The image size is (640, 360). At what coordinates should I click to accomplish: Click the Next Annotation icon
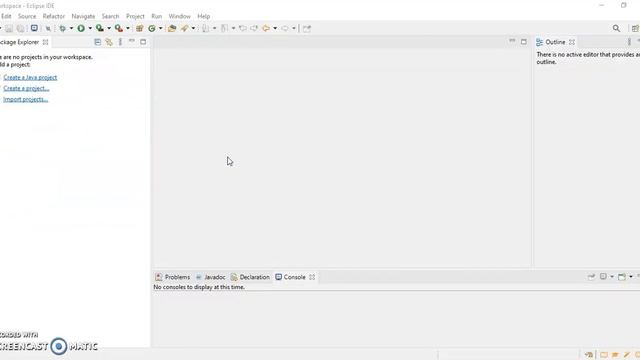(x=206, y=28)
